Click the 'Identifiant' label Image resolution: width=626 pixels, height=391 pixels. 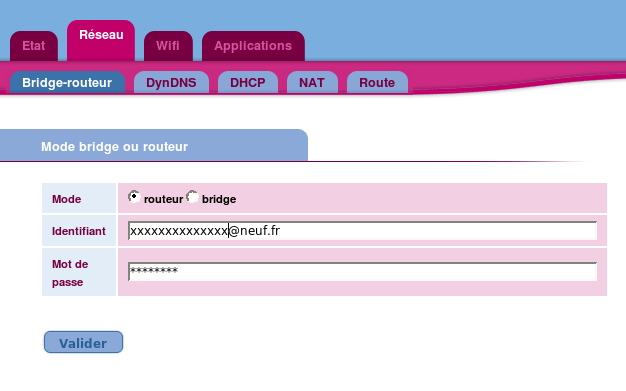79,231
